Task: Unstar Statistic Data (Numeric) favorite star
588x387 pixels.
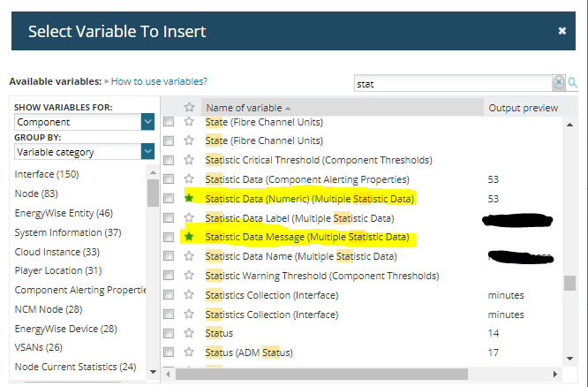Action: pos(189,199)
